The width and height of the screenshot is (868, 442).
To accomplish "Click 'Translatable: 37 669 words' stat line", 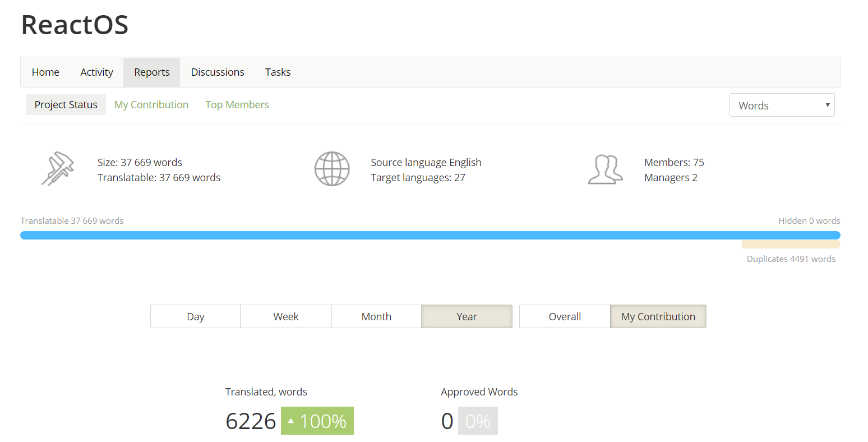I will (159, 177).
